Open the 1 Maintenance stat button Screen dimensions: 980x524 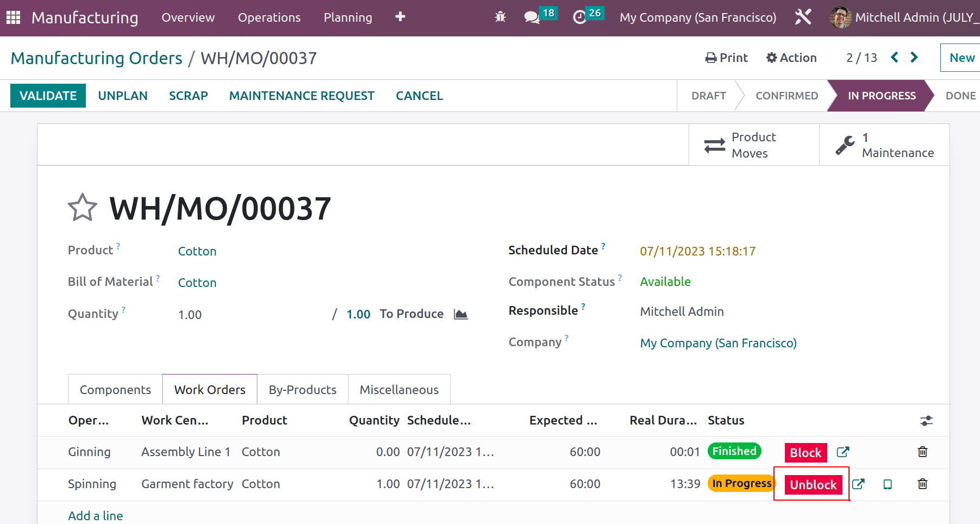click(x=884, y=145)
